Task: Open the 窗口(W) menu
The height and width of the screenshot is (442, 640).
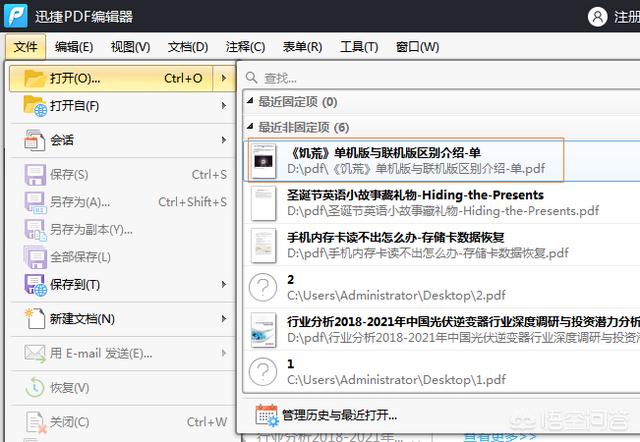Action: [417, 47]
